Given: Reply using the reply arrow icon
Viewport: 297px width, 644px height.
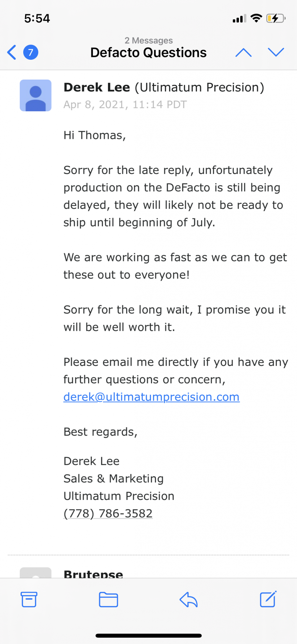Looking at the screenshot, I should click(188, 599).
